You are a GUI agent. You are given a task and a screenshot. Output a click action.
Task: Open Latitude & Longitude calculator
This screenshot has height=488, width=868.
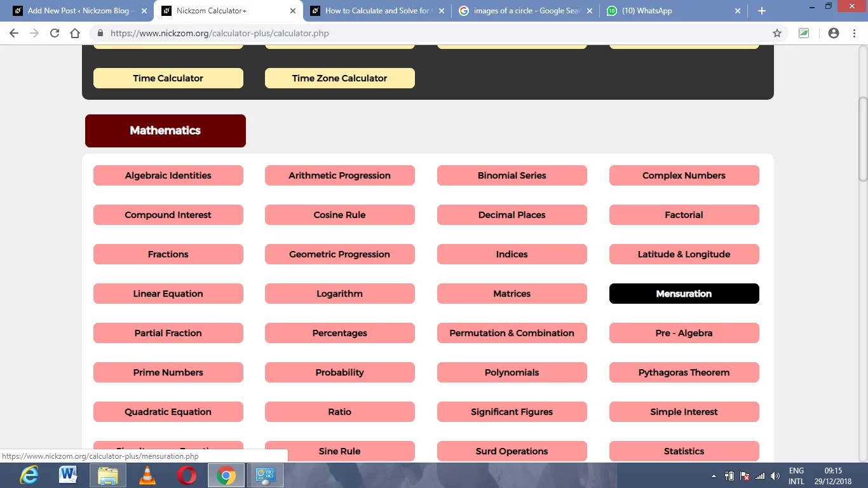click(684, 254)
